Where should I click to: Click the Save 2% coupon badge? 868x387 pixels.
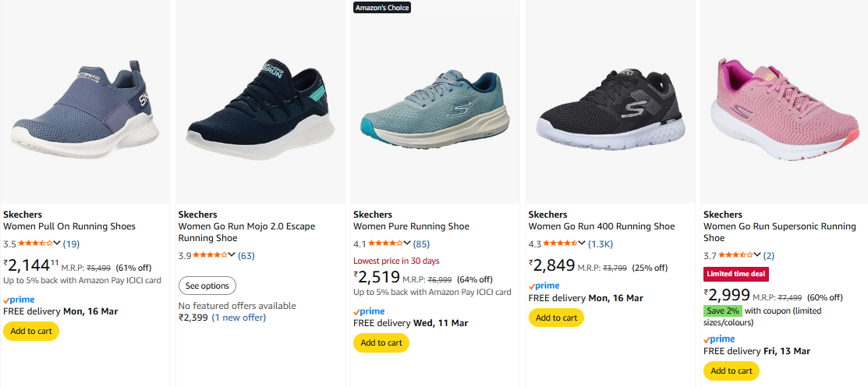724,311
